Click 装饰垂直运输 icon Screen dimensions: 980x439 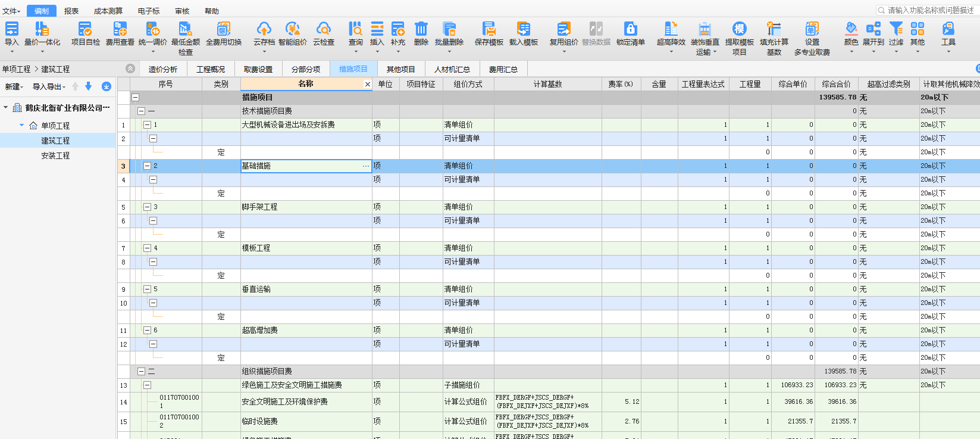tap(705, 38)
